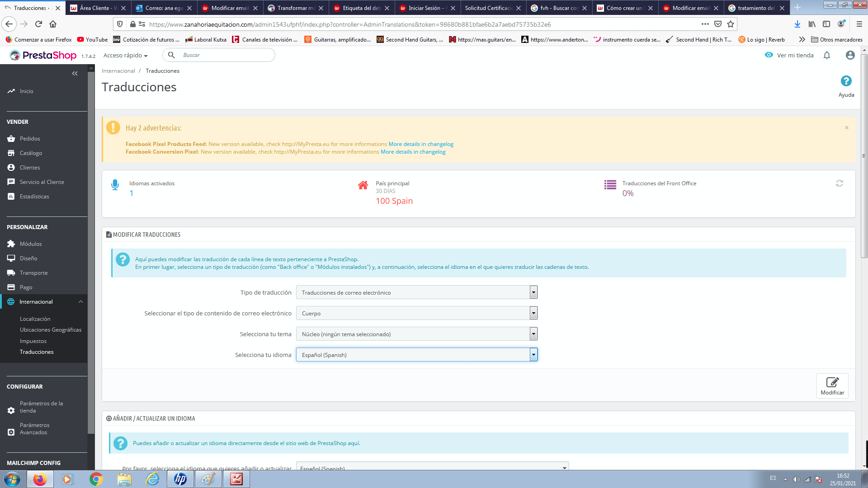This screenshot has width=868, height=488.
Task: Click the taskbar volume icon
Action: pyautogui.click(x=796, y=479)
